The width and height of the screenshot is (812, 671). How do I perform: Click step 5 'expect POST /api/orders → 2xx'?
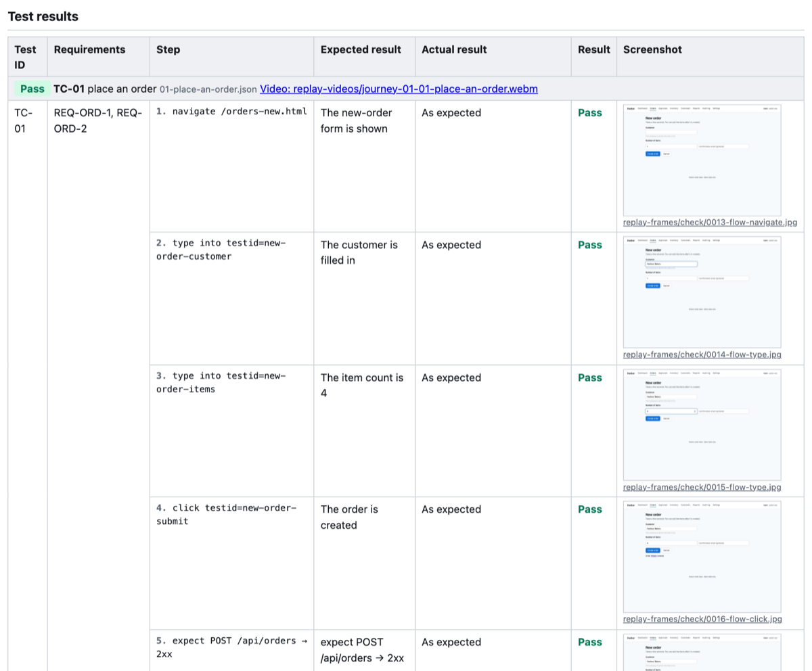click(231, 647)
